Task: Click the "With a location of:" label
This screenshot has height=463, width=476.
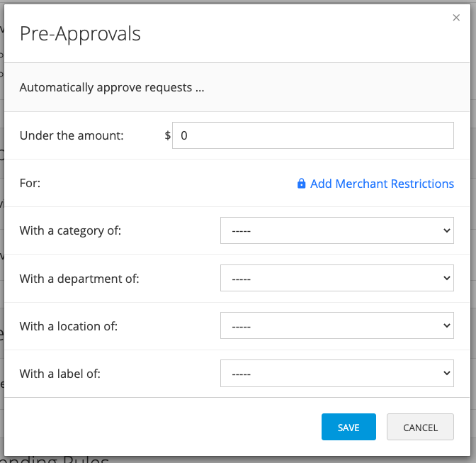Action: click(69, 326)
